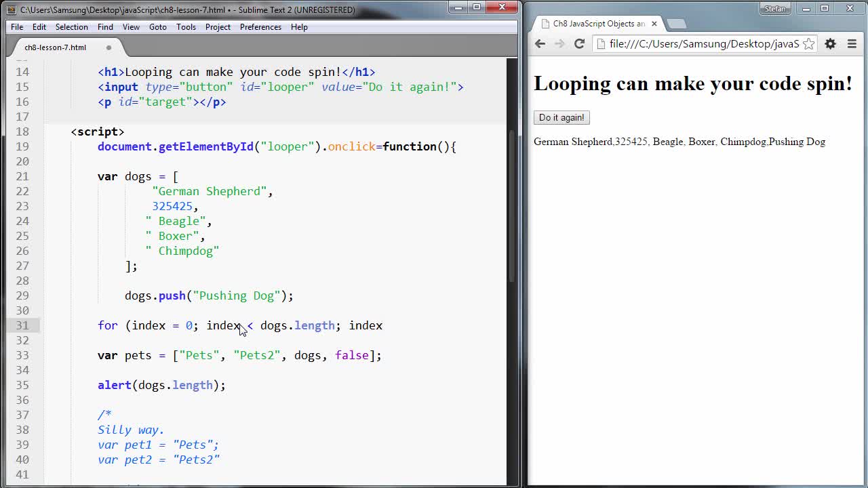Screen dimensions: 868x488
Task: Click the page heading Looping can make
Action: coord(692,83)
